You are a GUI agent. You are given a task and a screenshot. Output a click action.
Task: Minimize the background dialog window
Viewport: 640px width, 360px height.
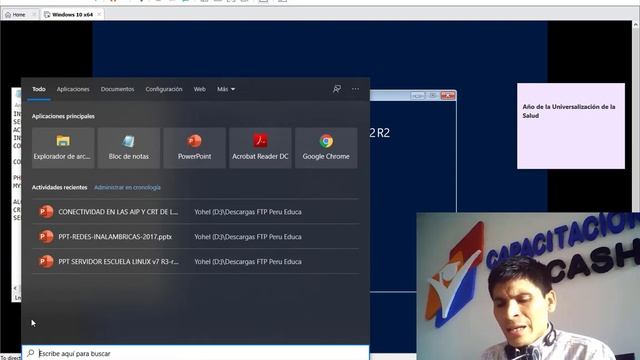(x=418, y=96)
